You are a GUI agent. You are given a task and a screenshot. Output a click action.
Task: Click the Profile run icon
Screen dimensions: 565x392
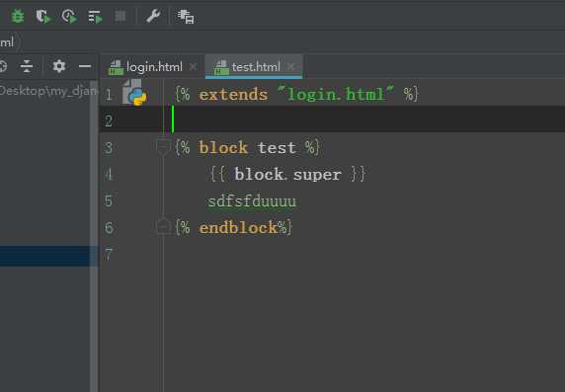[x=69, y=17]
